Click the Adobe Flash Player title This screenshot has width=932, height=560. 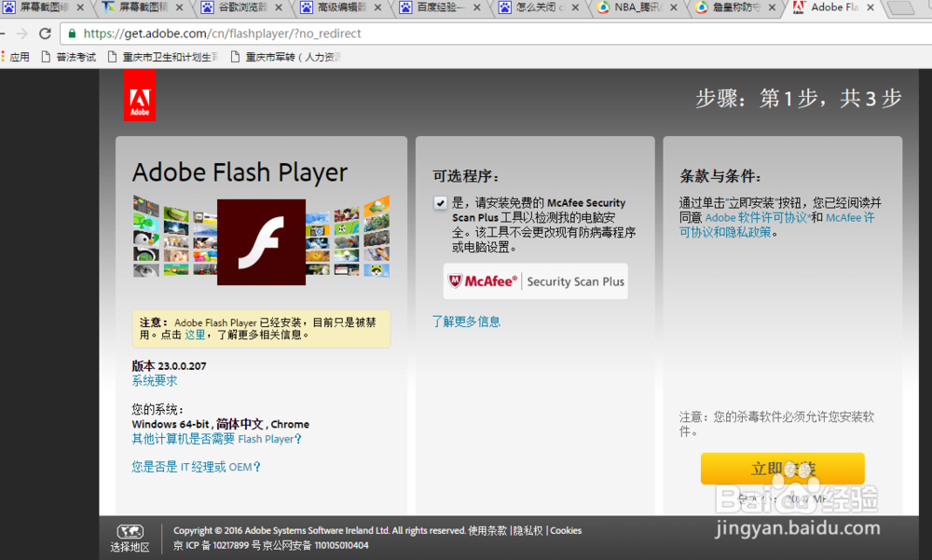pyautogui.click(x=240, y=173)
